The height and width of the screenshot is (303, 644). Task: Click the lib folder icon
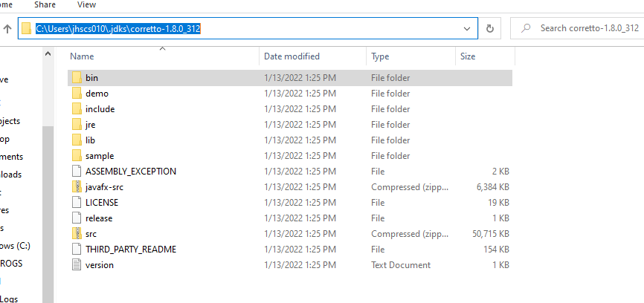(x=77, y=140)
